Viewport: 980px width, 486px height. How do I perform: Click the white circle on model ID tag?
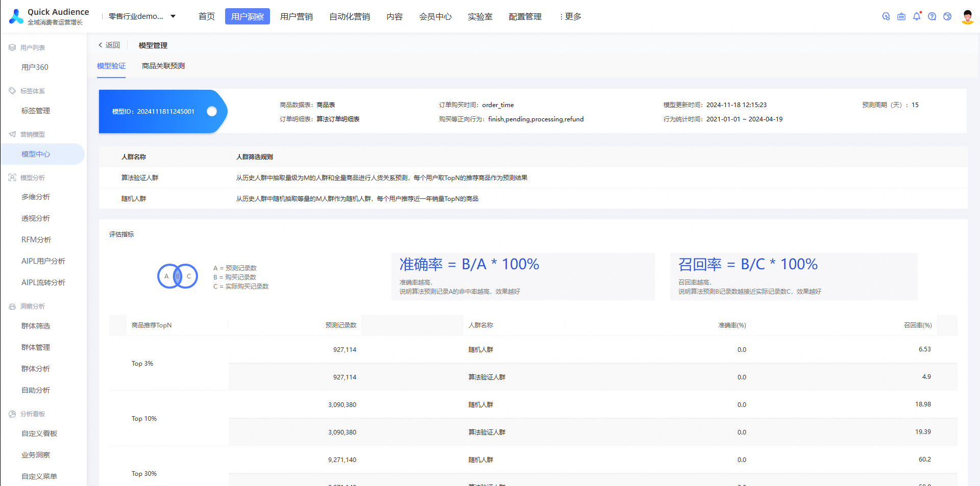click(x=212, y=111)
